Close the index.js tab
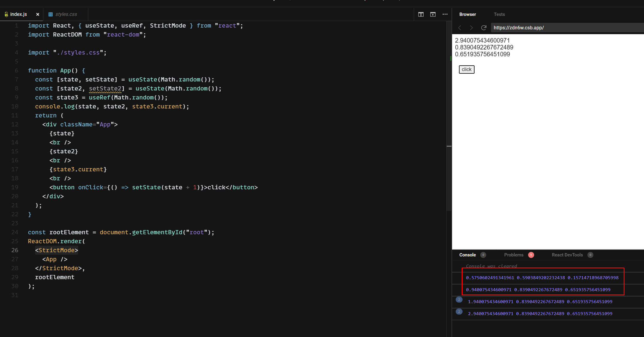 [38, 14]
